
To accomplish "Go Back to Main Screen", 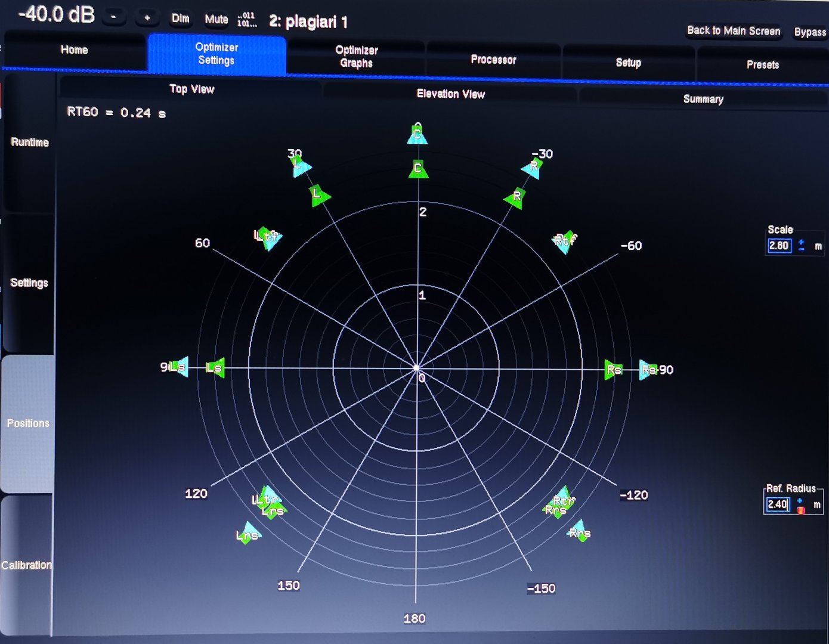I will point(733,31).
